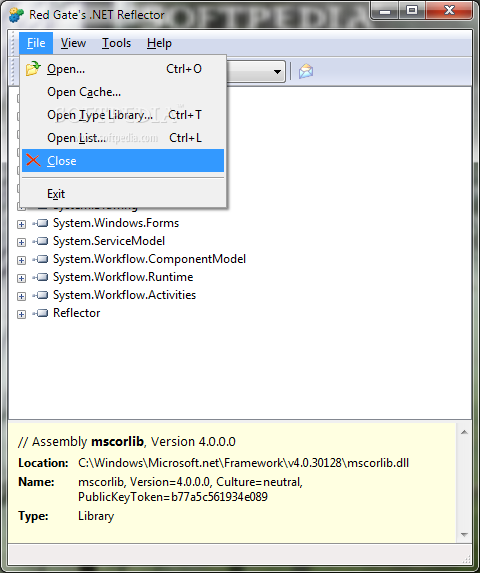Image resolution: width=480 pixels, height=573 pixels.
Task: Select System.Workflow.Runtime assembly
Action: pyautogui.click(x=123, y=277)
